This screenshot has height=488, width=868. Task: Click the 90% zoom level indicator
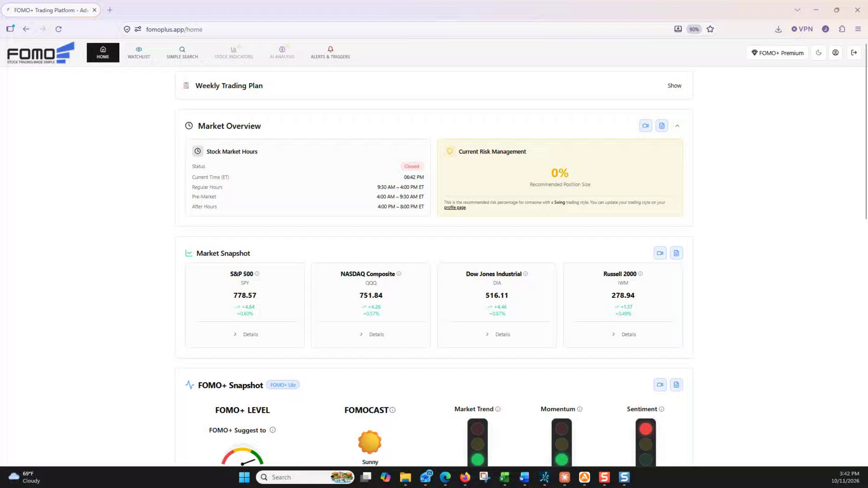pyautogui.click(x=694, y=29)
